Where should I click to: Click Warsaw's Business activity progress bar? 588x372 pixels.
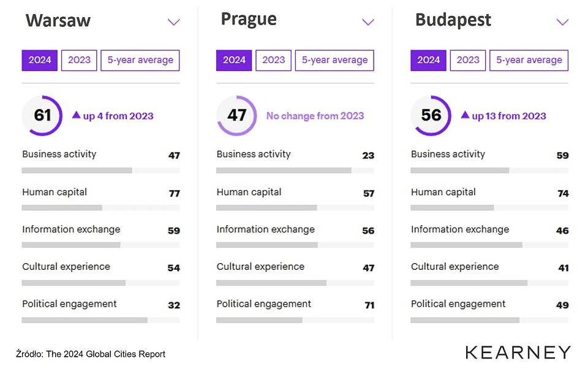[x=100, y=170]
